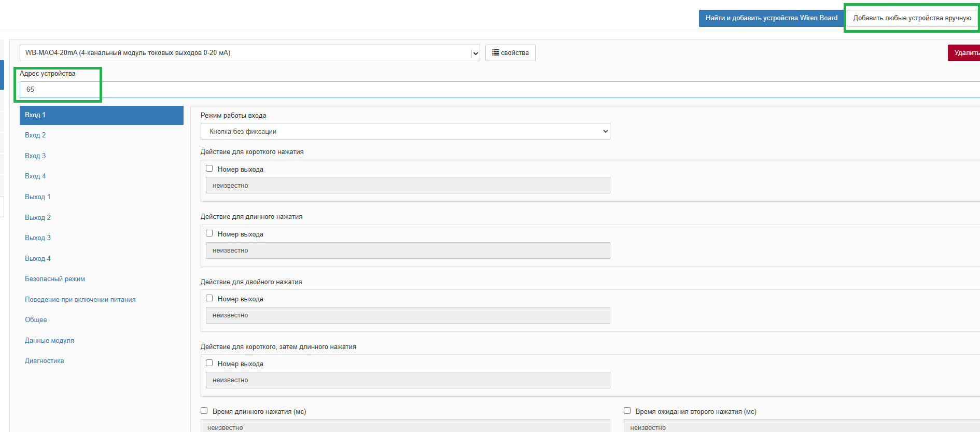Click 'Найти и добавить устройства Wiren Board'
The width and height of the screenshot is (980, 432).
(771, 18)
